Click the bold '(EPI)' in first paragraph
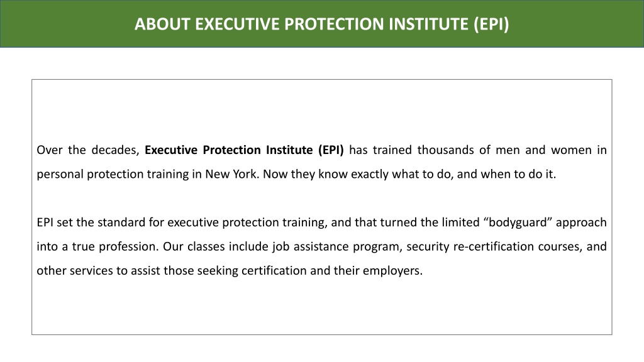Screen dimensions: 644x362 [331, 150]
